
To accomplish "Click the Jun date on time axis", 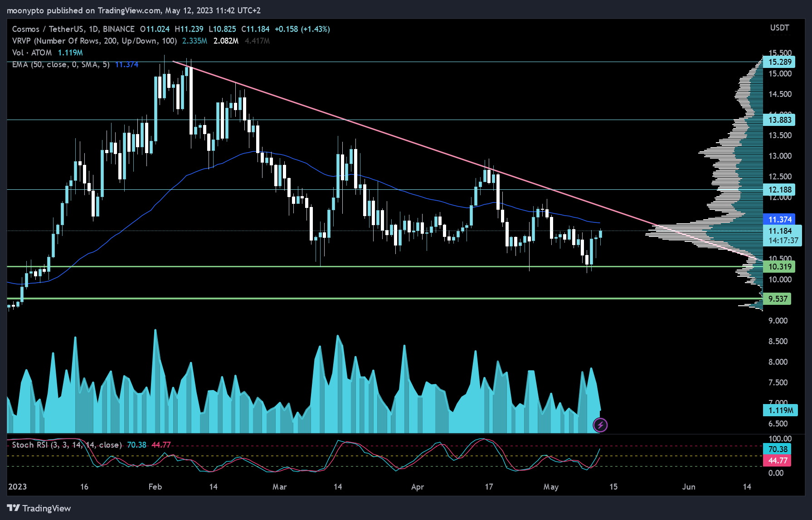I will click(x=689, y=487).
